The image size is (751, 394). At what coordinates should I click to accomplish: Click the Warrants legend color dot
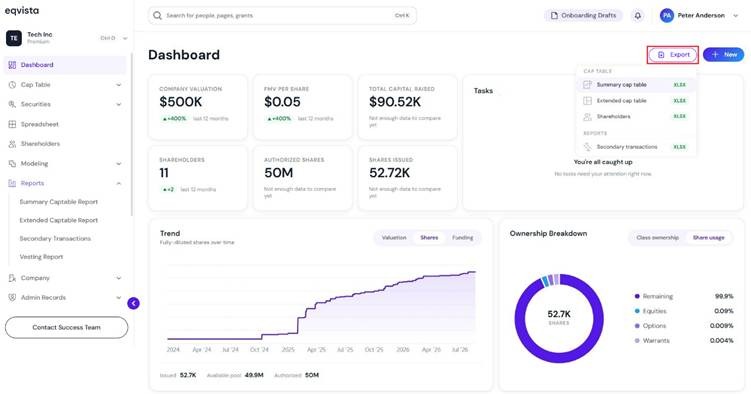click(637, 341)
